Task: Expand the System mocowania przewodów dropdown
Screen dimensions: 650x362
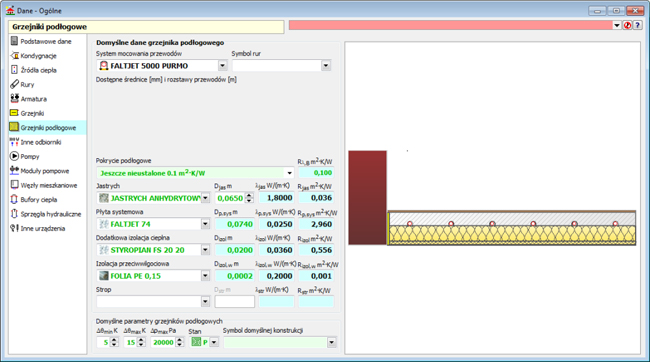Action: (x=223, y=66)
